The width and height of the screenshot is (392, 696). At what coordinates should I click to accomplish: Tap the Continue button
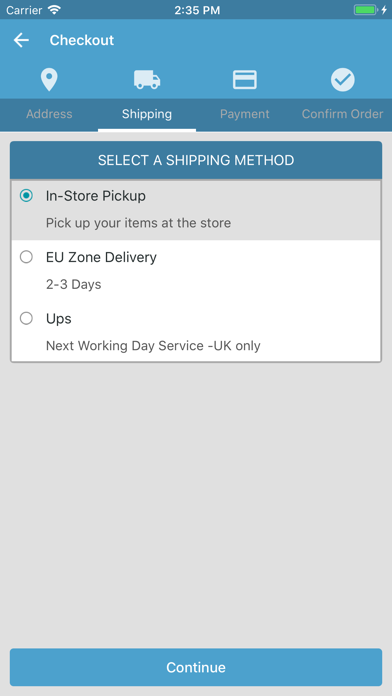click(x=196, y=667)
